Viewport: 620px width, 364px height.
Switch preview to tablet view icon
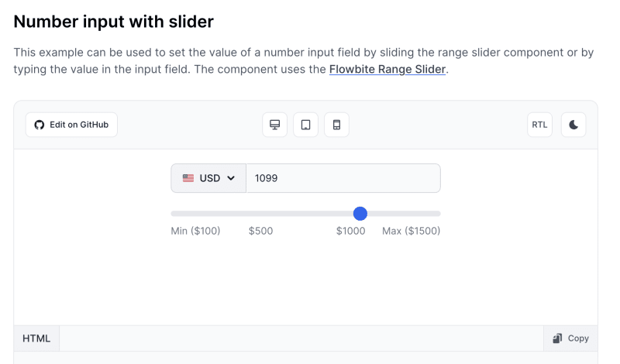(x=305, y=125)
